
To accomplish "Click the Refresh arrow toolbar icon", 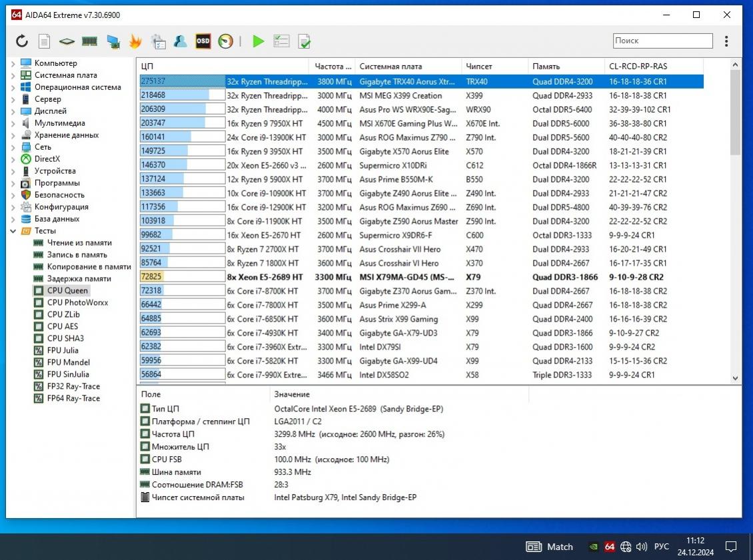I will coord(22,41).
